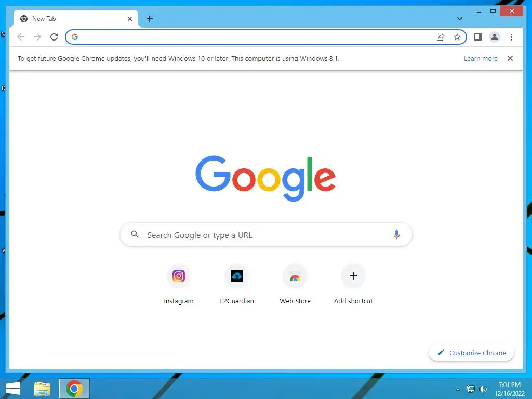
Task: Close the New Tab tab
Action: pyautogui.click(x=129, y=19)
